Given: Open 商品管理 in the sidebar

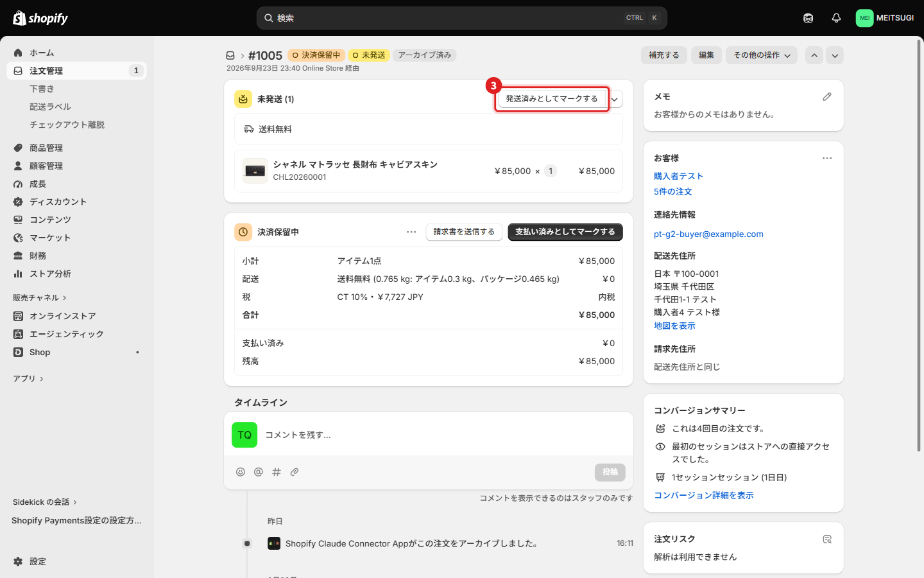Looking at the screenshot, I should pos(76,148).
